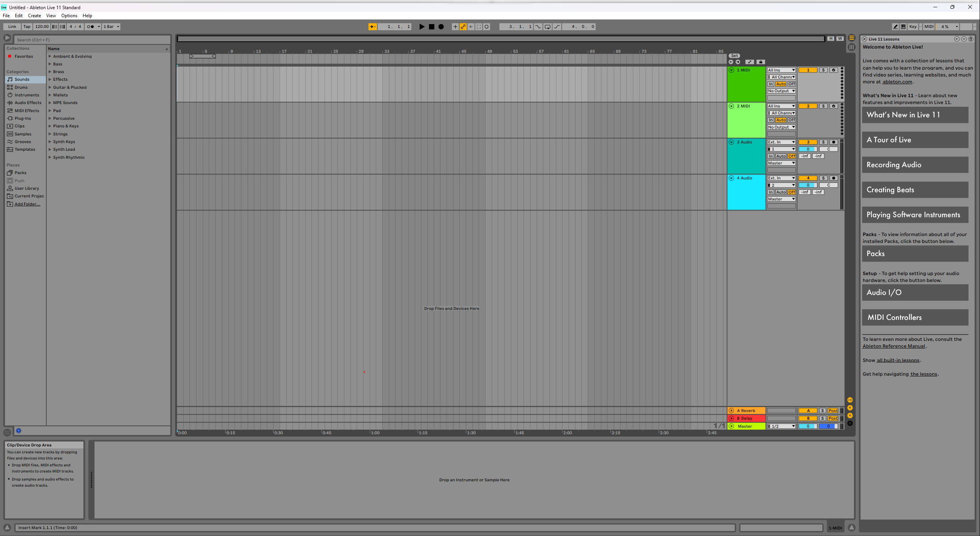Toggle the metronome button
The image size is (980, 536).
pos(90,27)
